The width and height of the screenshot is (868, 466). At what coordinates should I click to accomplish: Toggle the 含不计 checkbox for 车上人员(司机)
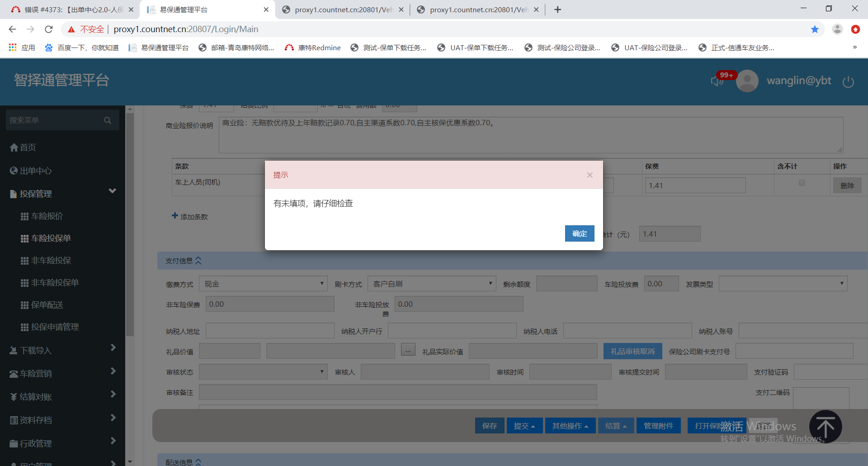point(802,183)
